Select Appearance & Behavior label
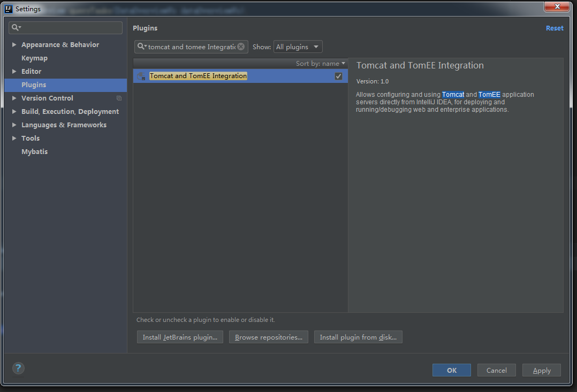 [60, 44]
